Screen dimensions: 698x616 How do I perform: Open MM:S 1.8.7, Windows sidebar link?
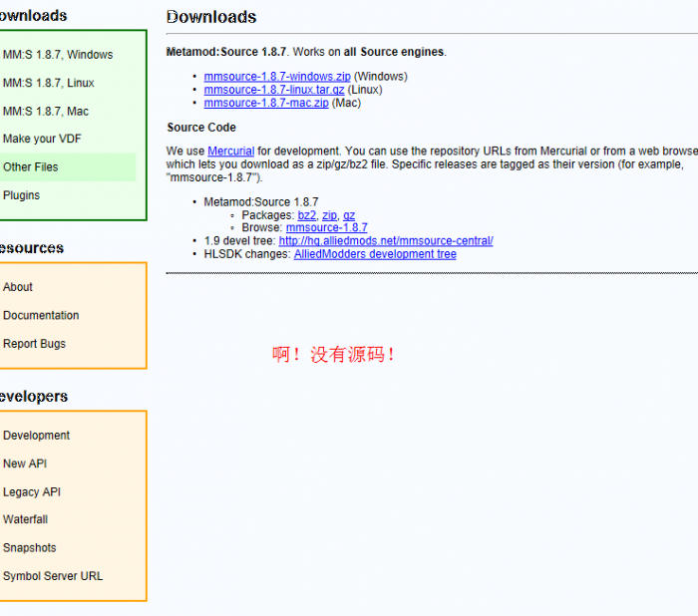(x=58, y=54)
